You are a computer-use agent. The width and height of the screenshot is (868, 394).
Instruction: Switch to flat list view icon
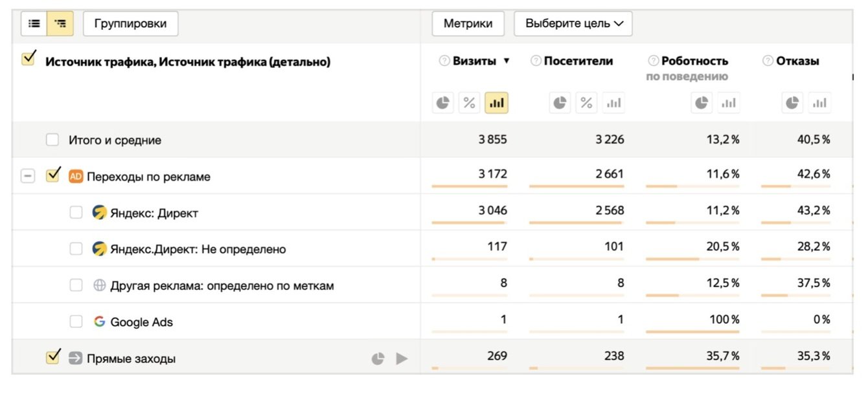[x=34, y=24]
